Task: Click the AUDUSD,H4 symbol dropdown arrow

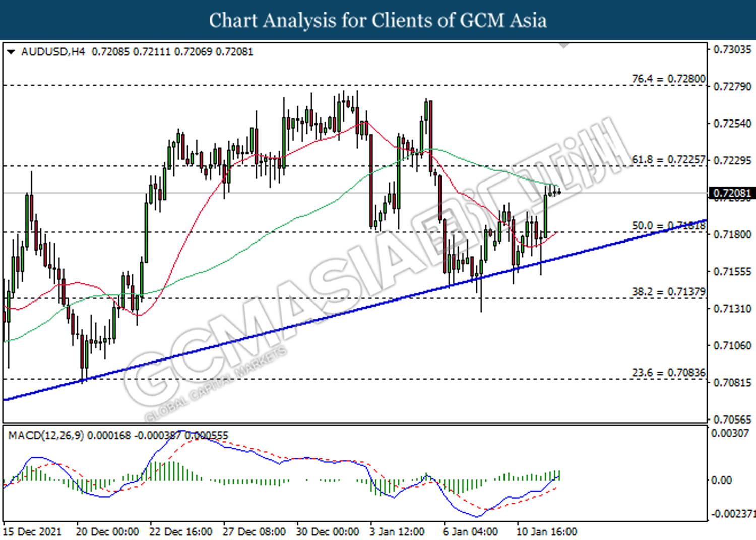Action: point(11,52)
